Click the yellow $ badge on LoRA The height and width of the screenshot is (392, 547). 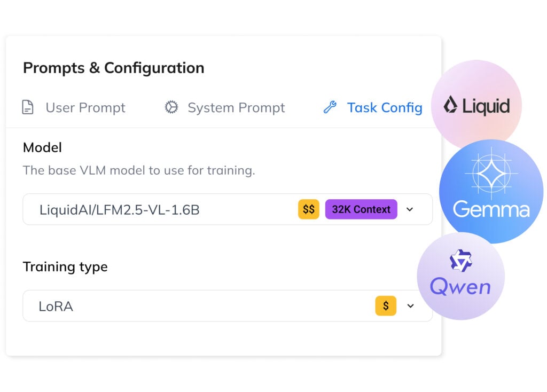(385, 305)
